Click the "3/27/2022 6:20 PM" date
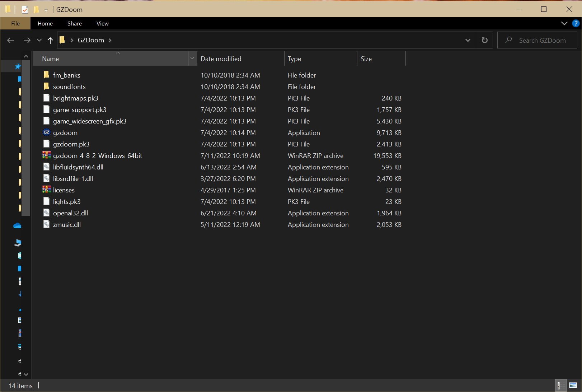Viewport: 582px width, 392px height. [x=228, y=178]
